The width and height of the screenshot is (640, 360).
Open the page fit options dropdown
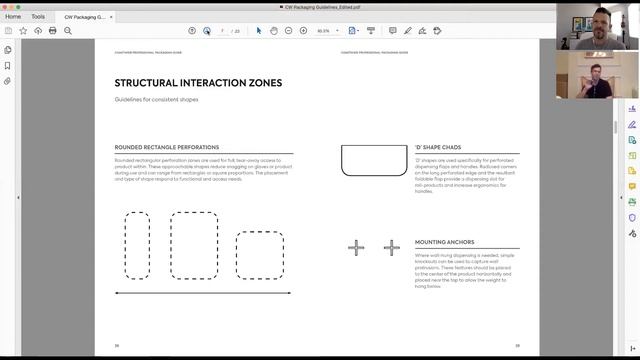(353, 31)
